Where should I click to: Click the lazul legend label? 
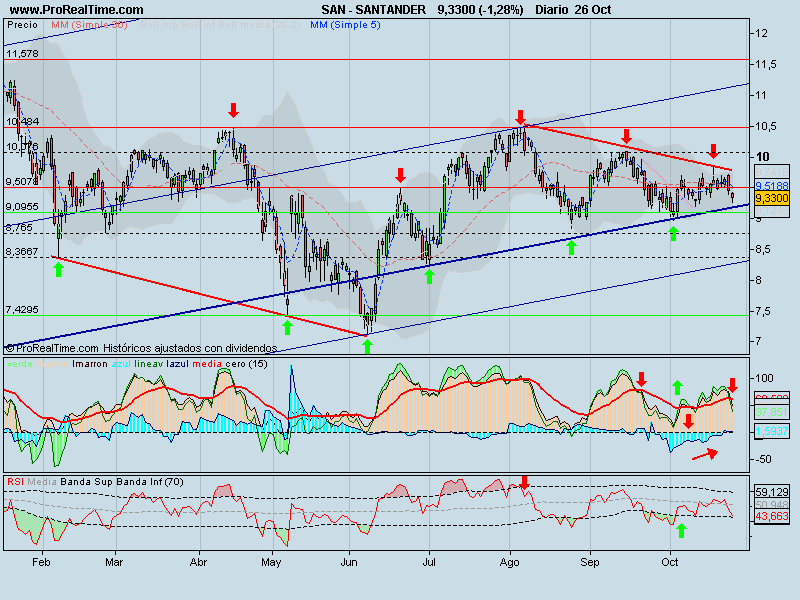pos(178,364)
